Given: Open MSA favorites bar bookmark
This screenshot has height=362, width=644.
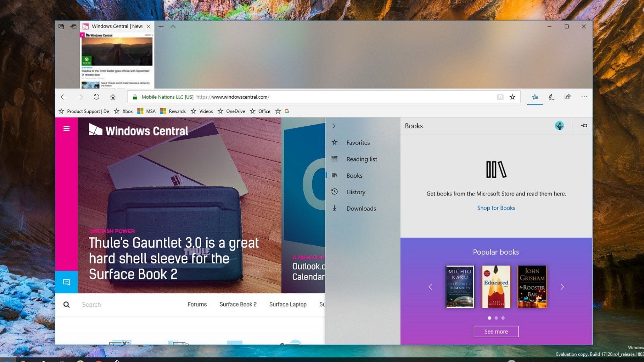Looking at the screenshot, I should [x=147, y=111].
